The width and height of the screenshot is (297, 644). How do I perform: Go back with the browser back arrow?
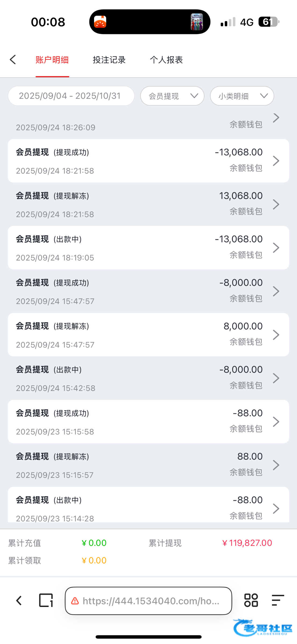(x=19, y=601)
